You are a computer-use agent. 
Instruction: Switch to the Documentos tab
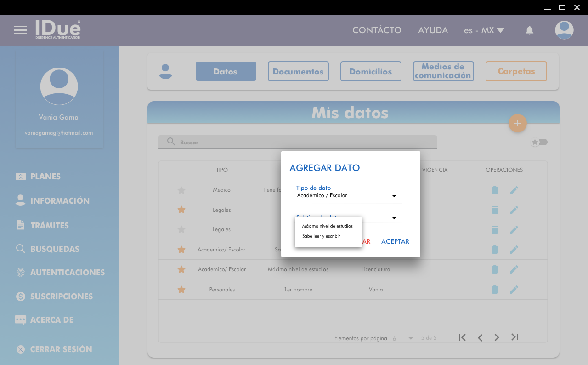(298, 71)
